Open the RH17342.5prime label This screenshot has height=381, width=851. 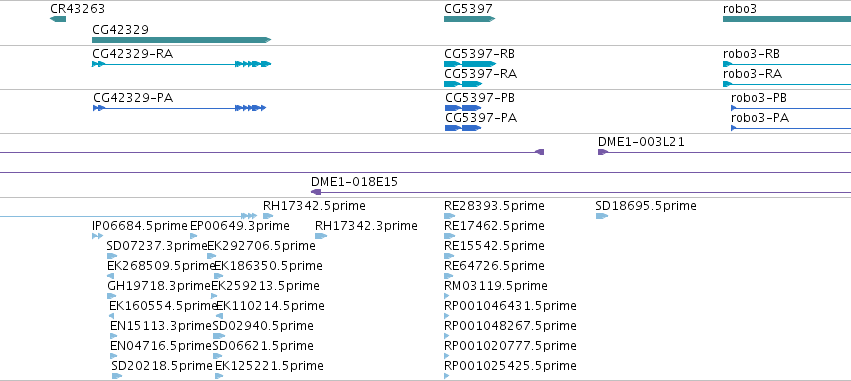pyautogui.click(x=314, y=206)
